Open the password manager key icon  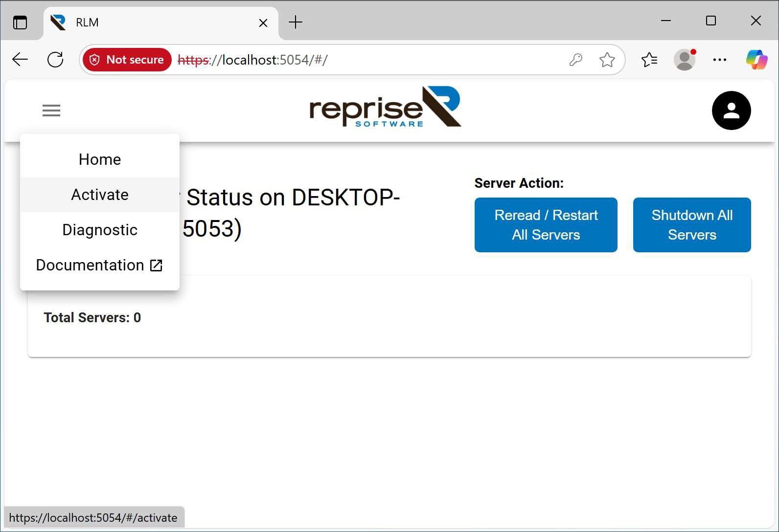pos(576,60)
